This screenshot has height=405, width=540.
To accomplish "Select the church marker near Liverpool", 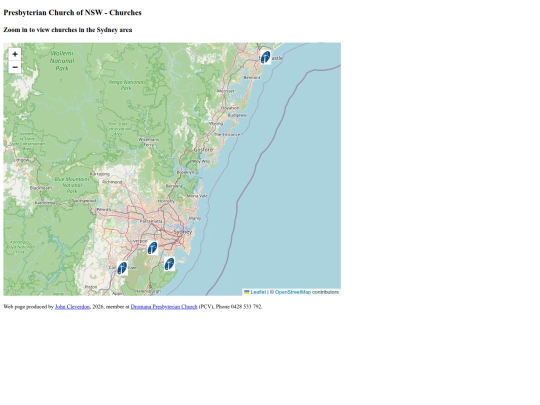I will pyautogui.click(x=152, y=248).
